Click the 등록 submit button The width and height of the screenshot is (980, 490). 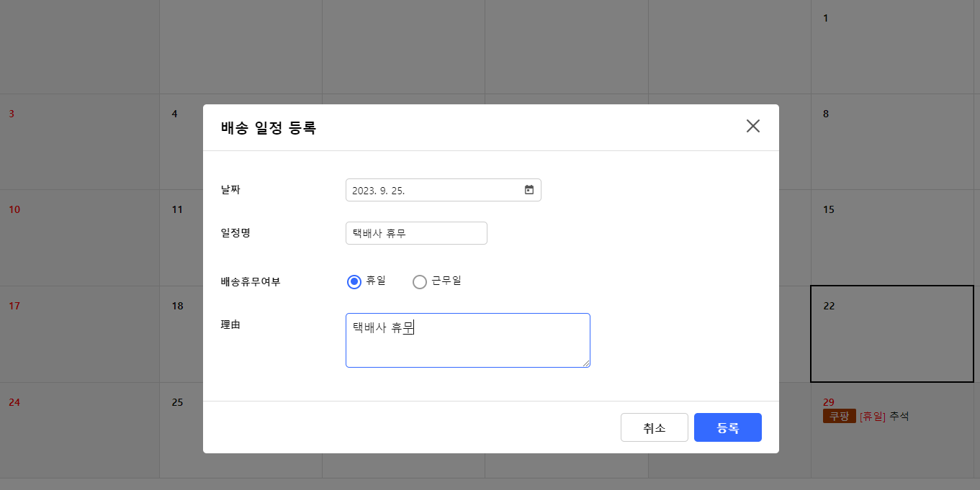tap(728, 427)
